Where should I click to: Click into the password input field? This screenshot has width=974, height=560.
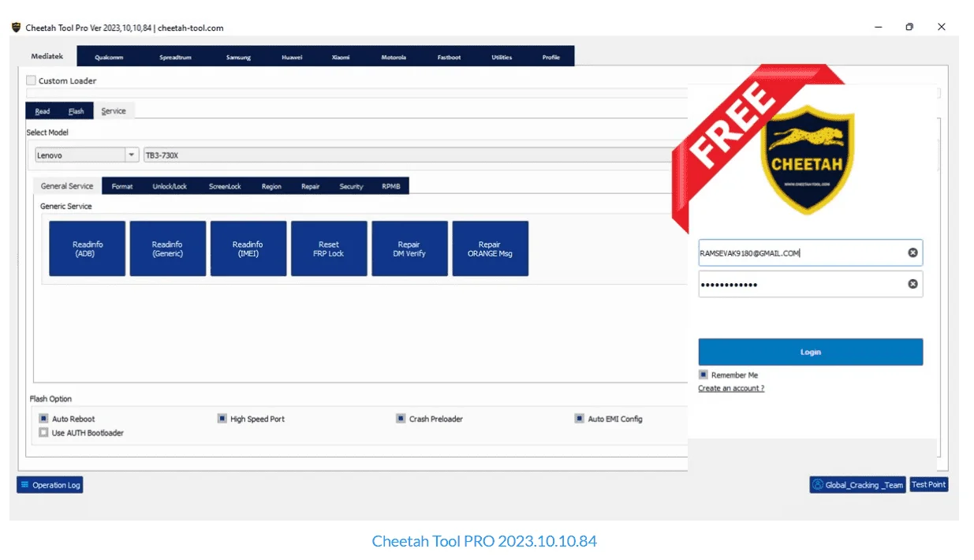tap(811, 284)
